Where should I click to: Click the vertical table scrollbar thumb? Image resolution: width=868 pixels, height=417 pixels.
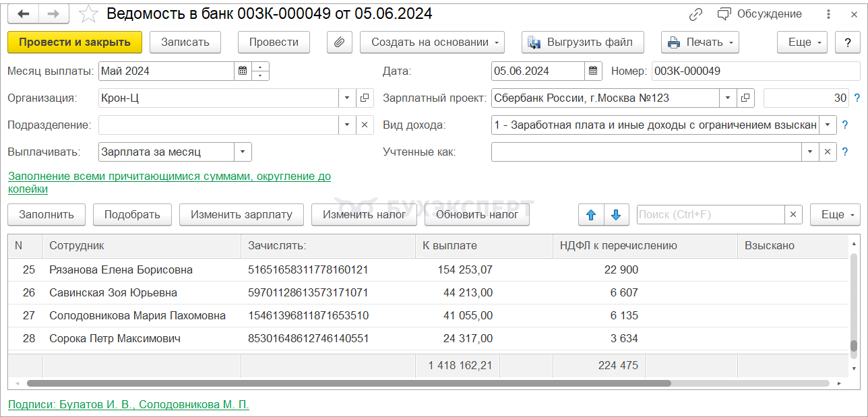[x=854, y=346]
